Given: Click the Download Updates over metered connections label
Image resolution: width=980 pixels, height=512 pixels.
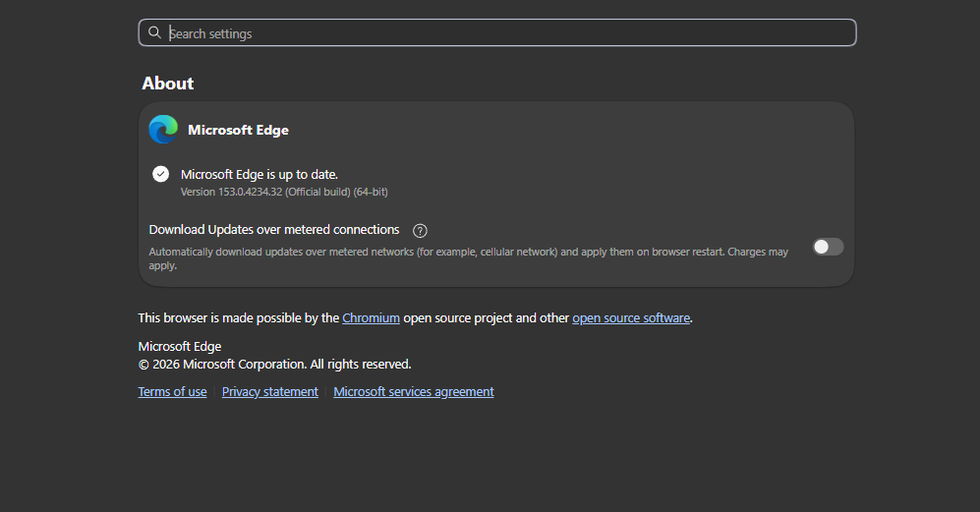Looking at the screenshot, I should point(273,229).
